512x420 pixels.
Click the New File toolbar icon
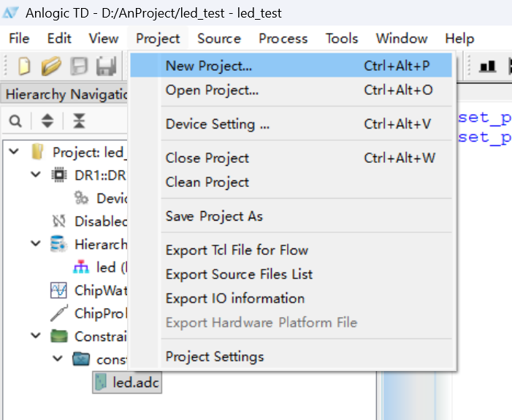[25, 66]
